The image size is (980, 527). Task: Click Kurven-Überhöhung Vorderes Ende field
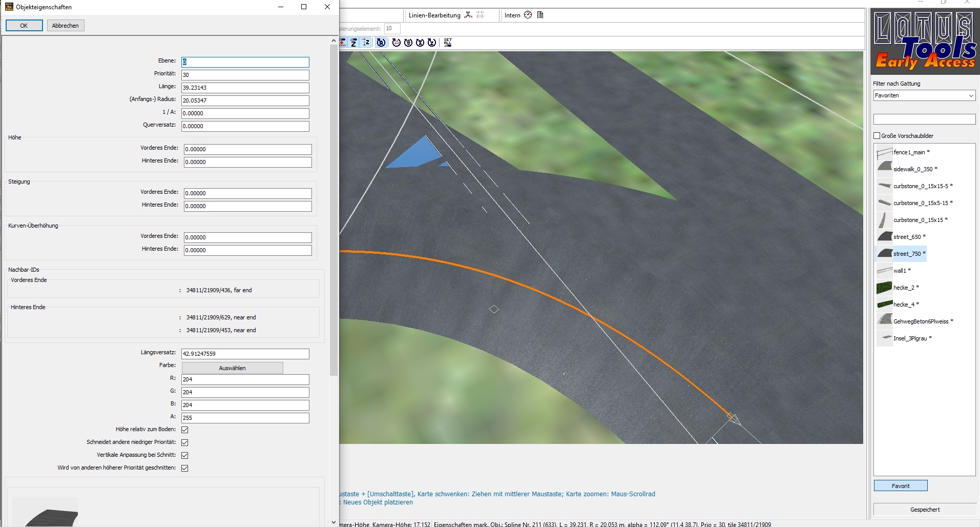(248, 237)
